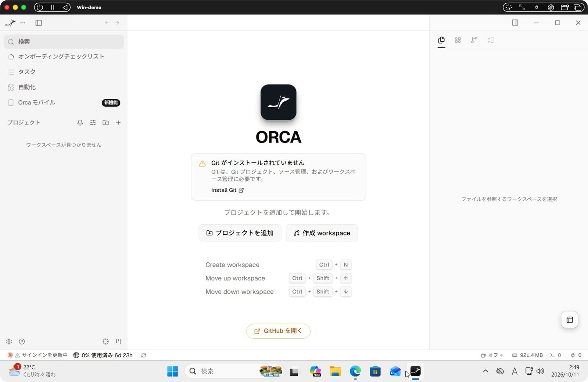Select the checklist tab in right panel
Viewport: 588px width, 382px height.
click(491, 40)
